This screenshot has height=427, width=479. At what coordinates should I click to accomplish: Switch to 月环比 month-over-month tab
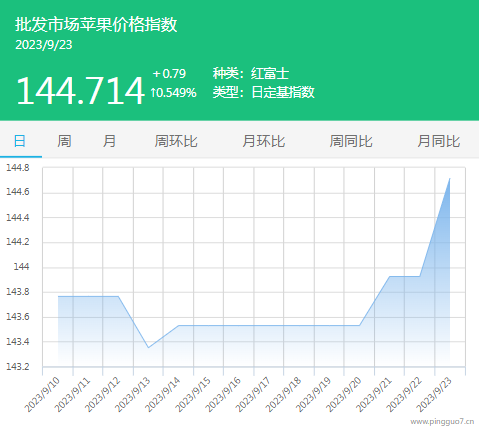click(263, 141)
